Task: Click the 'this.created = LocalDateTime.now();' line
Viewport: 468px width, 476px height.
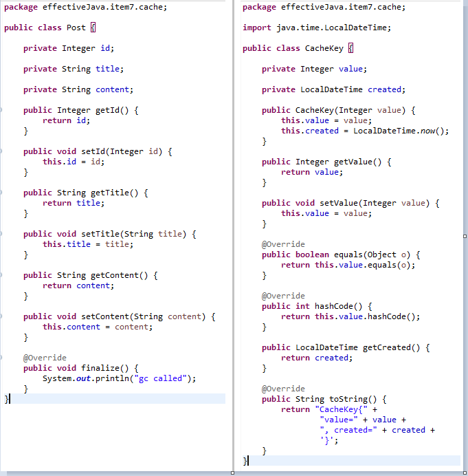Action: pos(365,131)
